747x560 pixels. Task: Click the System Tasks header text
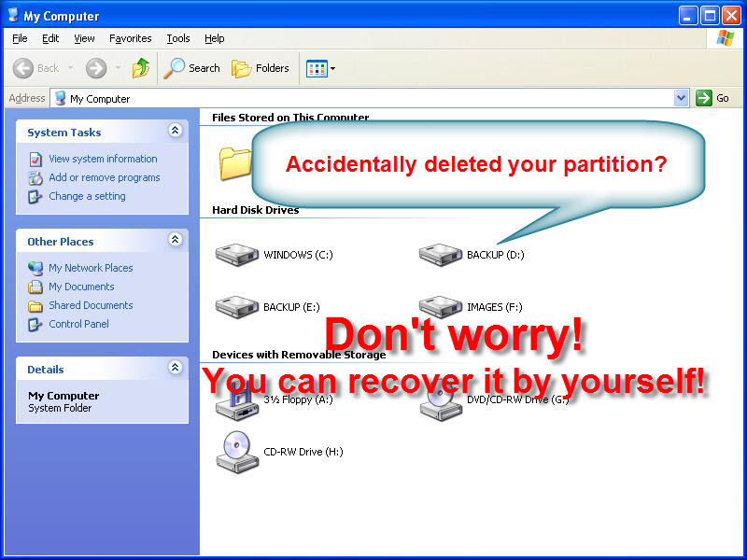(x=64, y=133)
